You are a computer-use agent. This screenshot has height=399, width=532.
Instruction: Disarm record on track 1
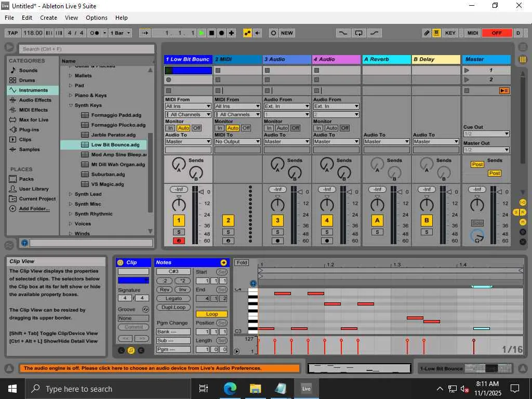[178, 241]
